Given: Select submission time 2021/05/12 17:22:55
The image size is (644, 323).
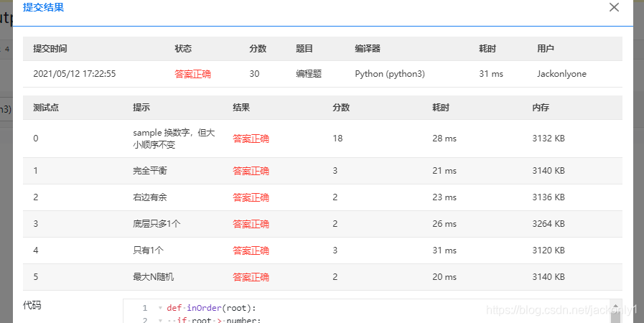Looking at the screenshot, I should click(x=75, y=74).
